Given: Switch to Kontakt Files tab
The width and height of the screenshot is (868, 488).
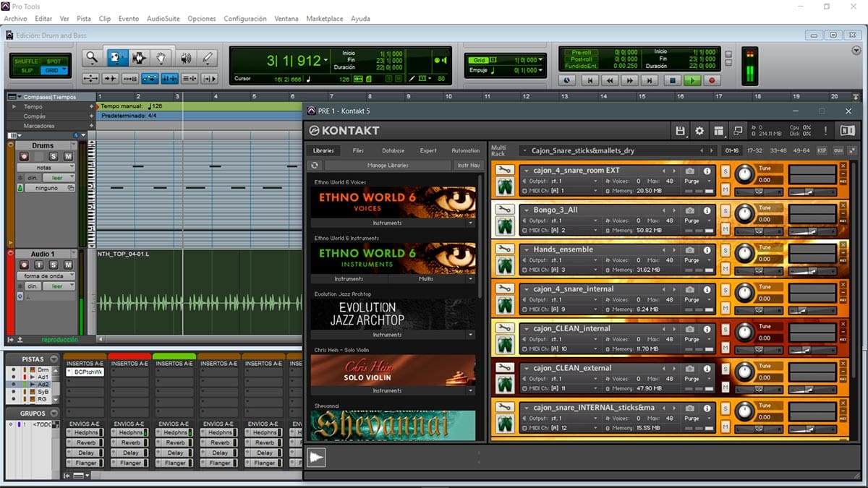Looking at the screenshot, I should coord(358,150).
